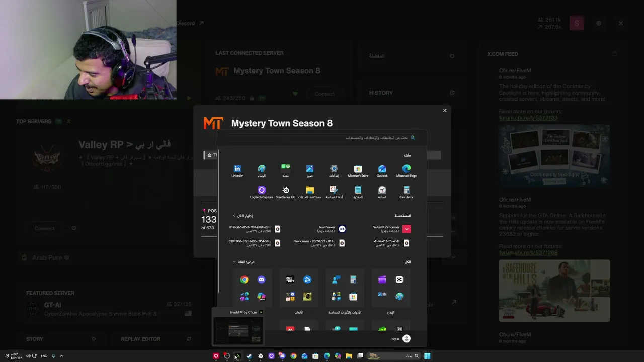The height and width of the screenshot is (362, 644).
Task: Open recommended file starting 019fc00d-072f
Action: pos(255,243)
